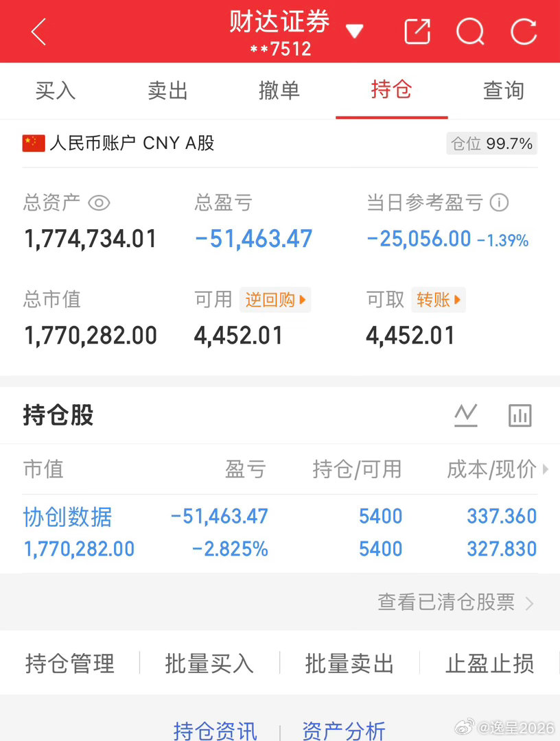Sort by the 成本/现价 column header
Image resolution: width=560 pixels, height=741 pixels.
click(x=491, y=469)
